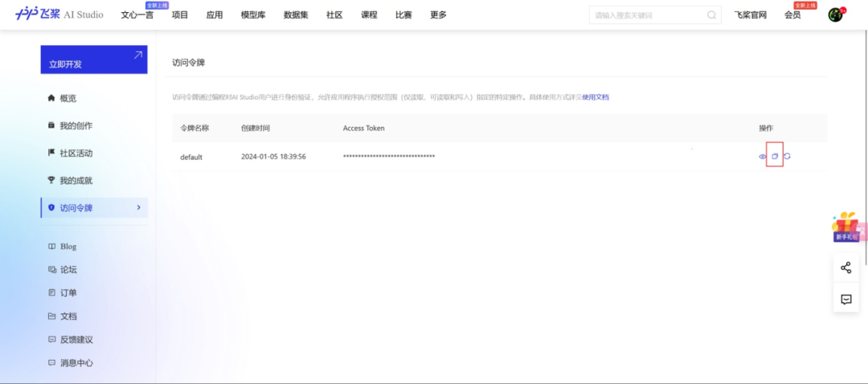Click the 论坛 forum icon
Image resolution: width=868 pixels, height=384 pixels.
click(x=51, y=269)
